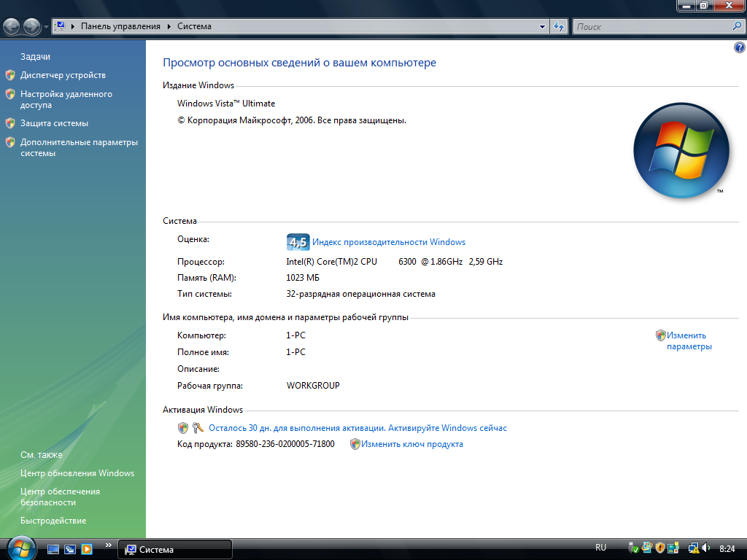Click the Back navigation arrow

click(12, 27)
